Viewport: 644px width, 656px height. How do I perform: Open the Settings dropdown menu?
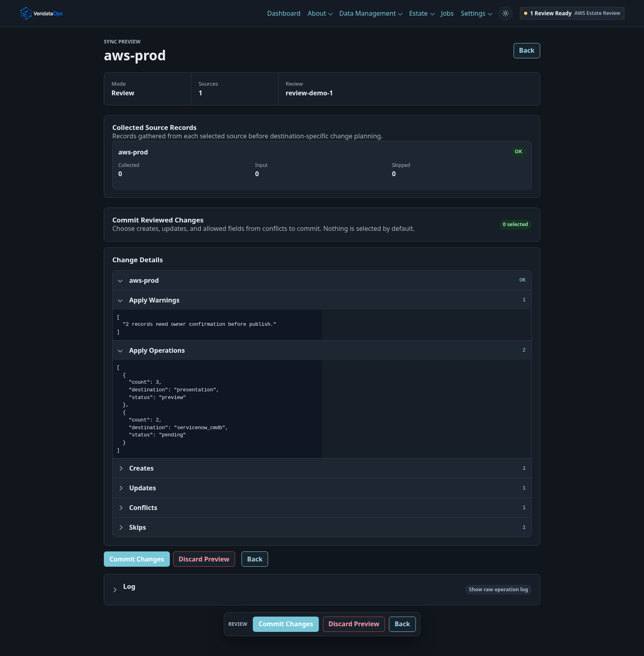[477, 13]
